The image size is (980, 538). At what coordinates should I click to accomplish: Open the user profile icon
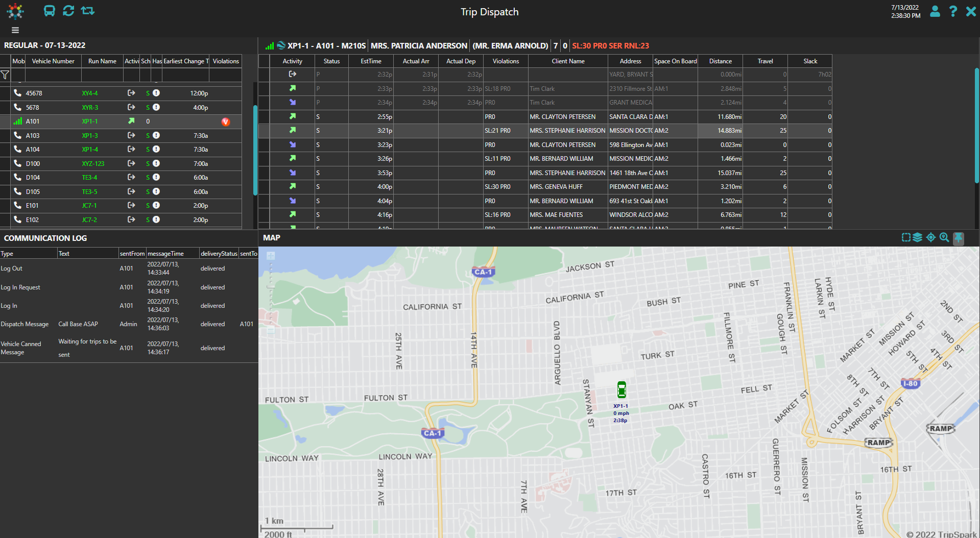click(x=935, y=11)
